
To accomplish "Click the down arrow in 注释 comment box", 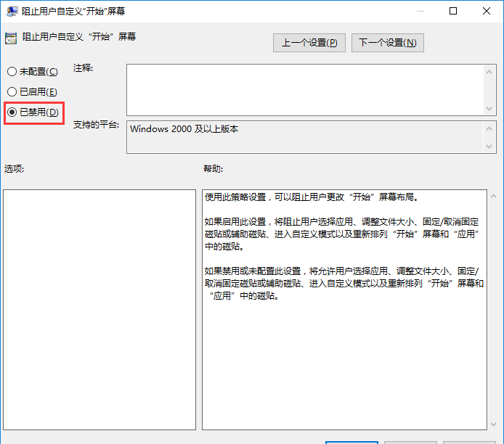I will coord(490,108).
